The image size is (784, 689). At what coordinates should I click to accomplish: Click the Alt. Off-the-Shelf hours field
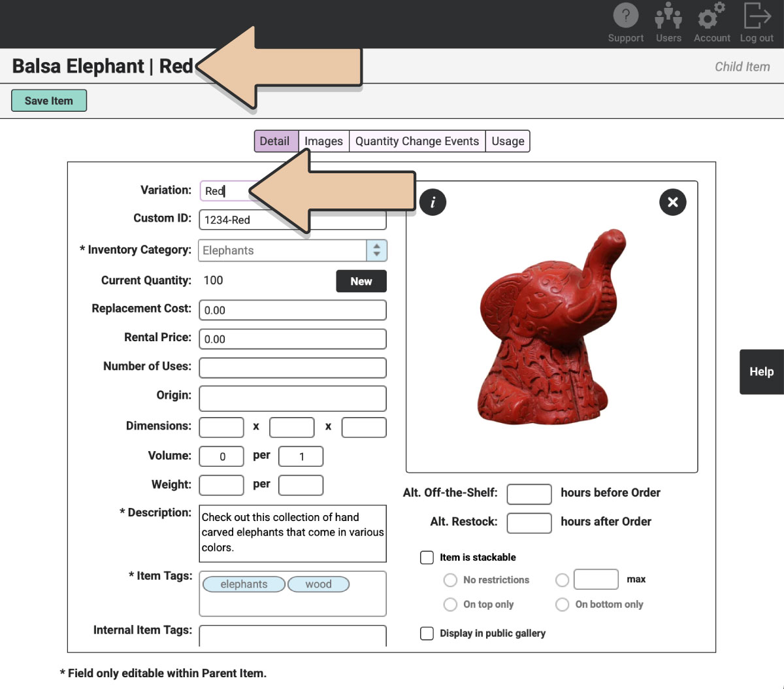tap(529, 494)
